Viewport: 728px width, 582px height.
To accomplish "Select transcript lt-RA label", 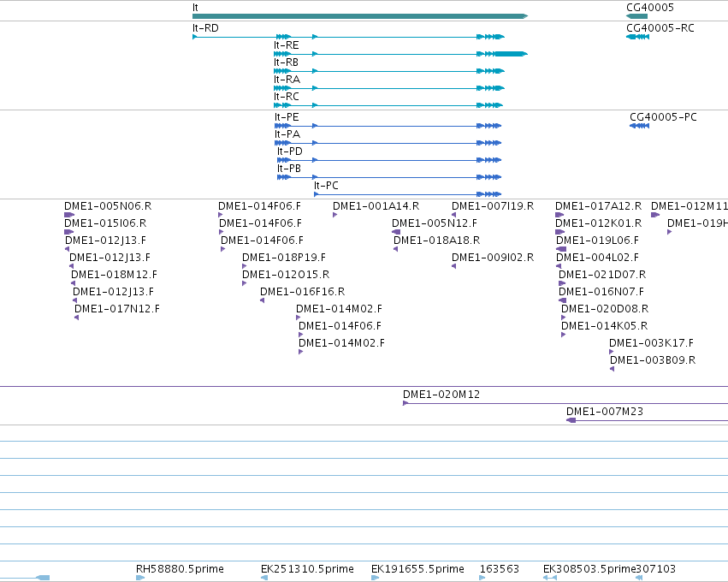I will click(287, 80).
